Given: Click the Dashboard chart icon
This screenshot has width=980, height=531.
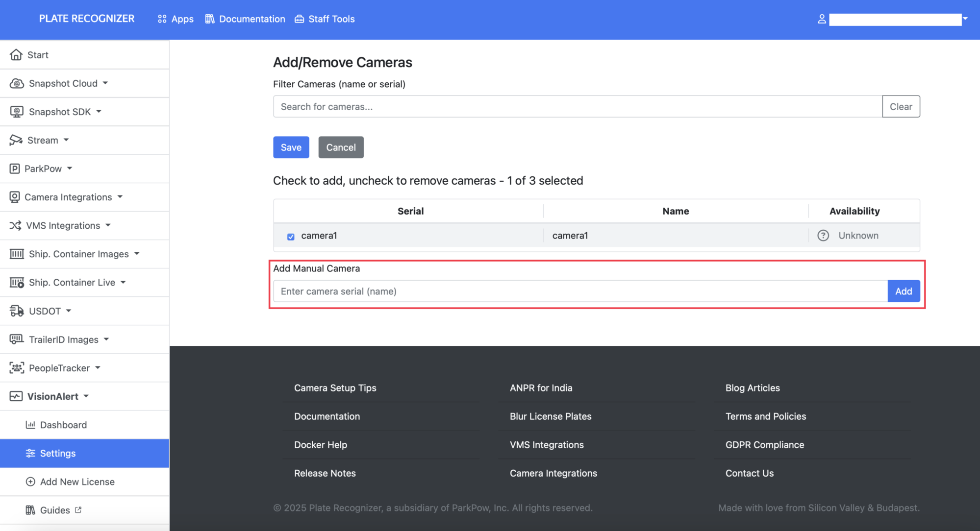Looking at the screenshot, I should point(30,425).
